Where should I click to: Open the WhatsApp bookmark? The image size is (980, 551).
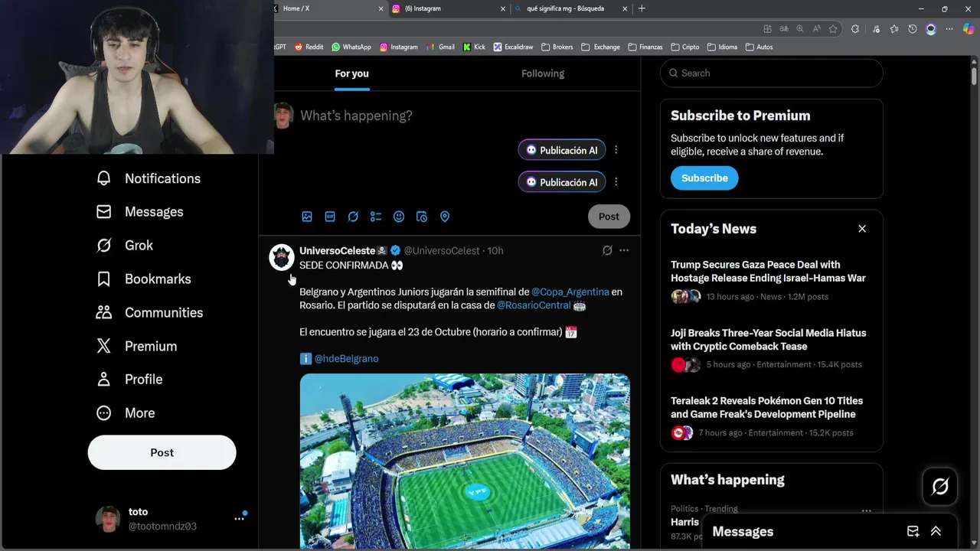(351, 47)
